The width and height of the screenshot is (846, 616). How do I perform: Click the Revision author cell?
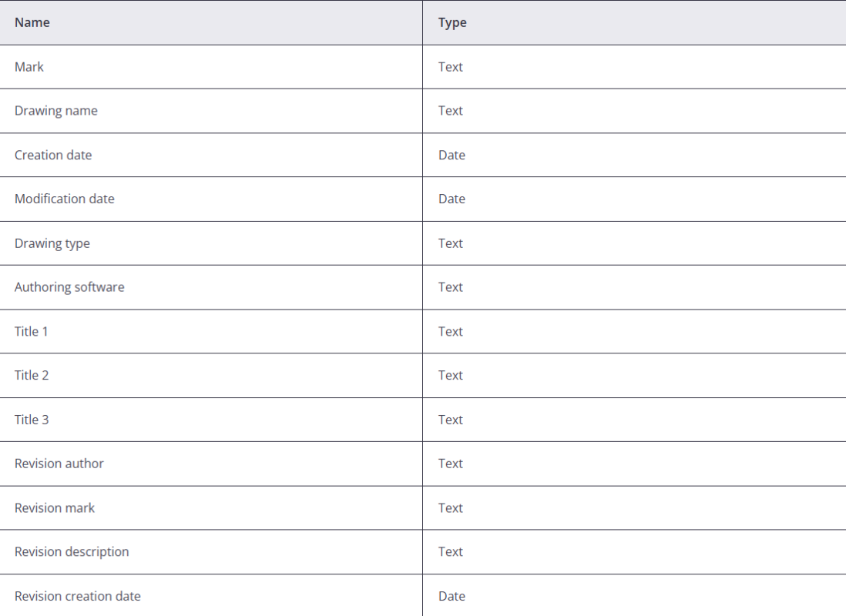click(59, 464)
